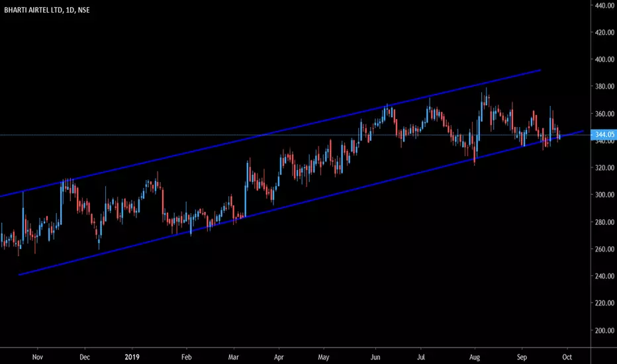Click the early August peak candlestick near 378
This screenshot has width=617, height=364.
tap(487, 97)
